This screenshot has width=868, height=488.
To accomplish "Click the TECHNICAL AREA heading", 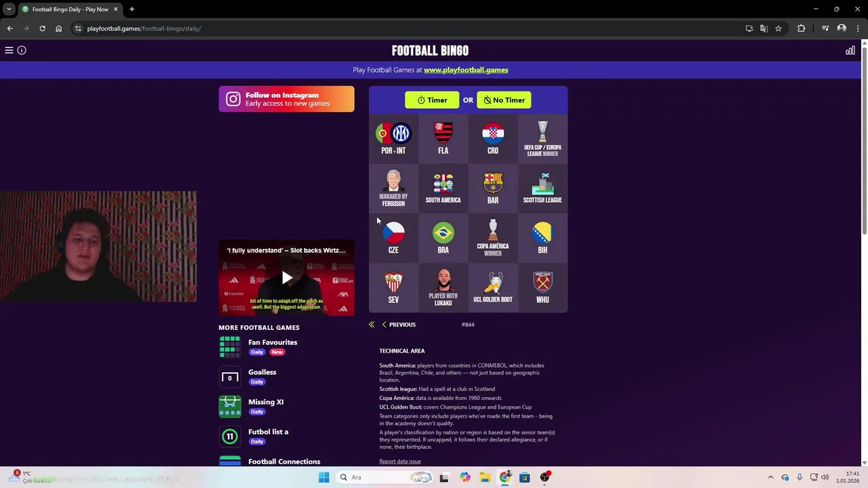I will pyautogui.click(x=402, y=351).
